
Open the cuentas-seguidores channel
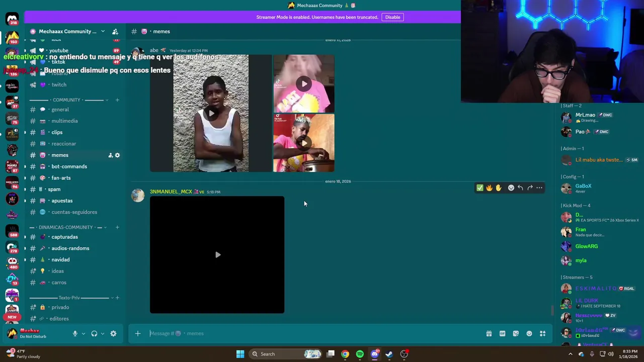(74, 212)
